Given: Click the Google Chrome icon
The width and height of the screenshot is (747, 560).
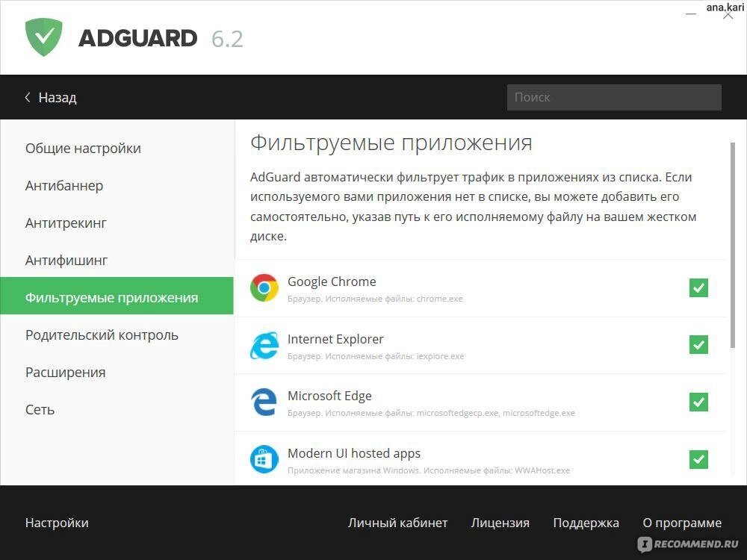Looking at the screenshot, I should tap(264, 287).
